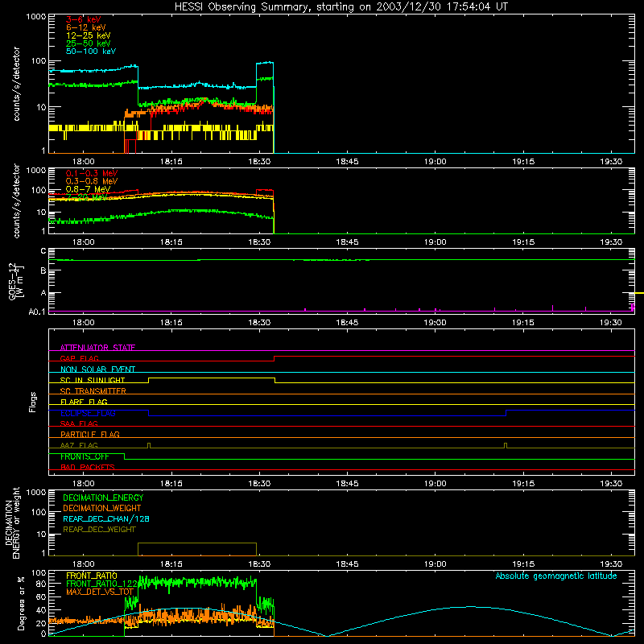Viewport: 644px width, 644px height.
Task: Click the PARTICLE_FLAG label
Action: click(x=90, y=434)
